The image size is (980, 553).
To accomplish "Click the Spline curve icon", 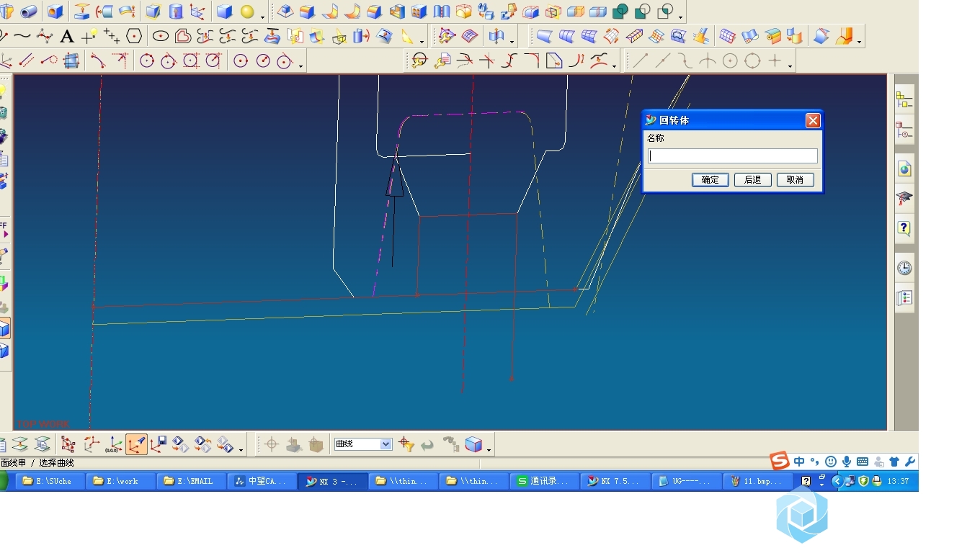I will click(23, 36).
